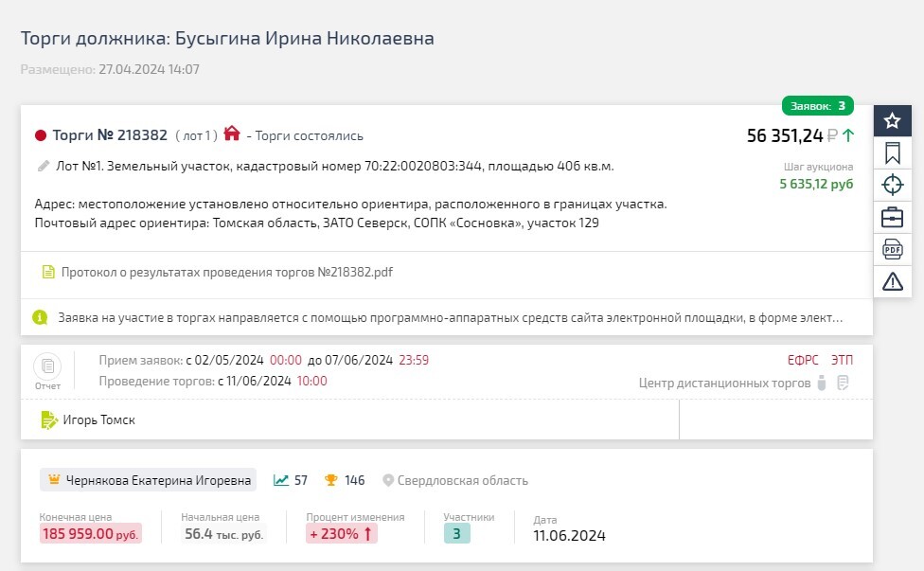Click the Размещено 27.04.2024 14:07 timestamp

[110, 69]
